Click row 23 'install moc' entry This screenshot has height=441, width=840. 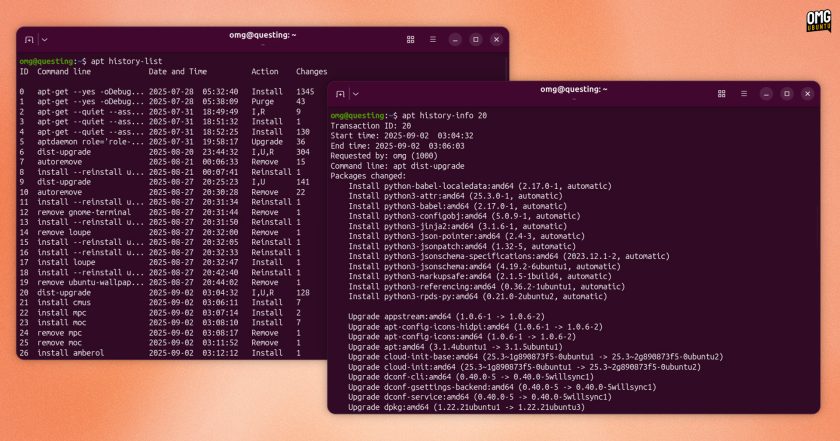point(62,323)
